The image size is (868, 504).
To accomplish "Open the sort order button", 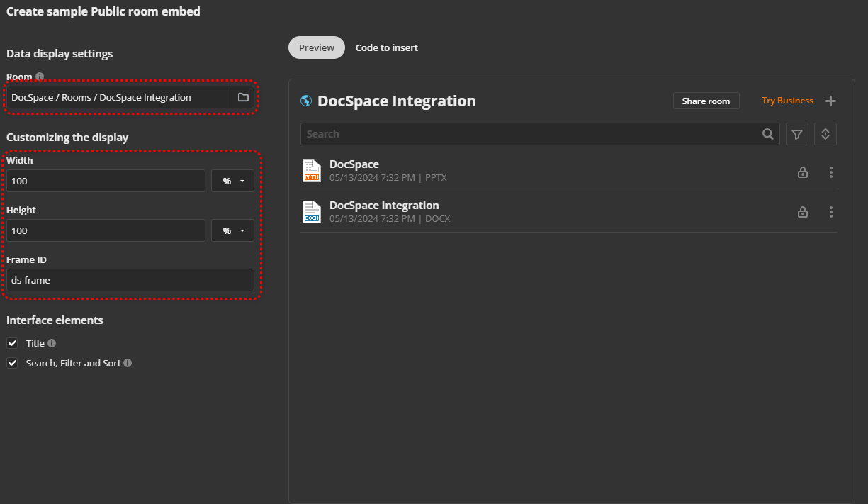I will coord(825,134).
